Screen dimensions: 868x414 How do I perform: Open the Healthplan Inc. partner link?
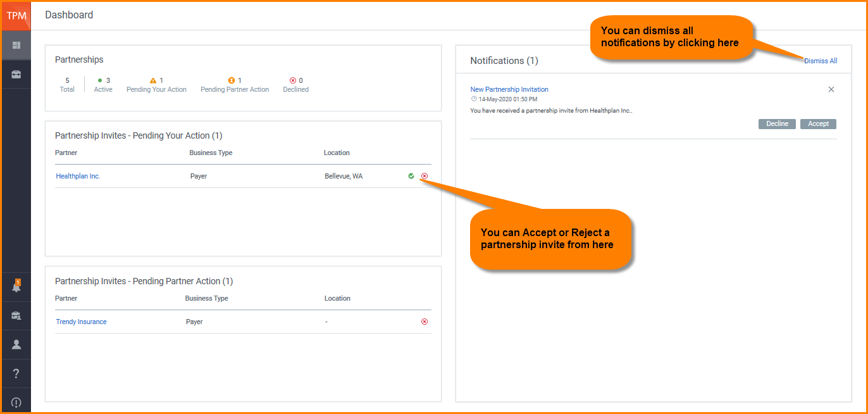tap(78, 176)
